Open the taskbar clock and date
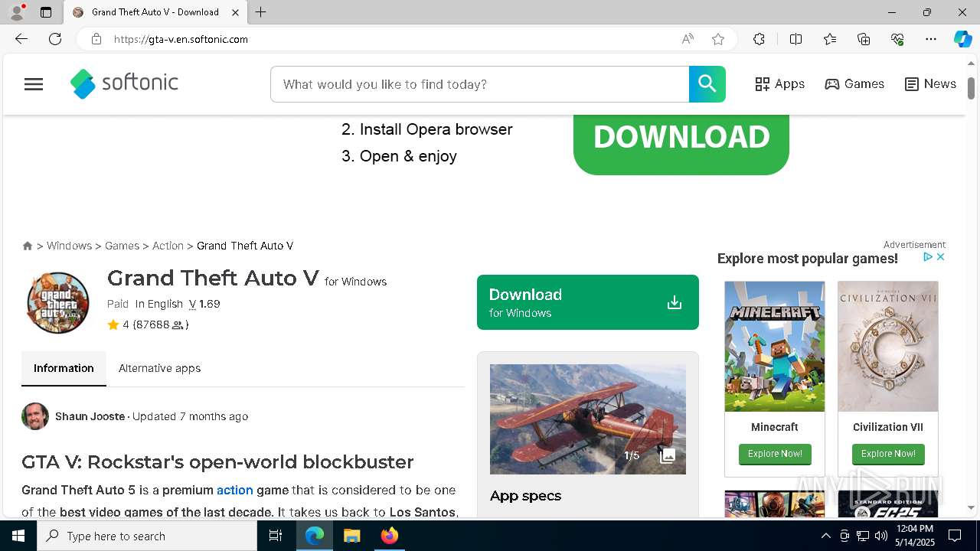Screen dimensions: 980x551 pos(915,536)
